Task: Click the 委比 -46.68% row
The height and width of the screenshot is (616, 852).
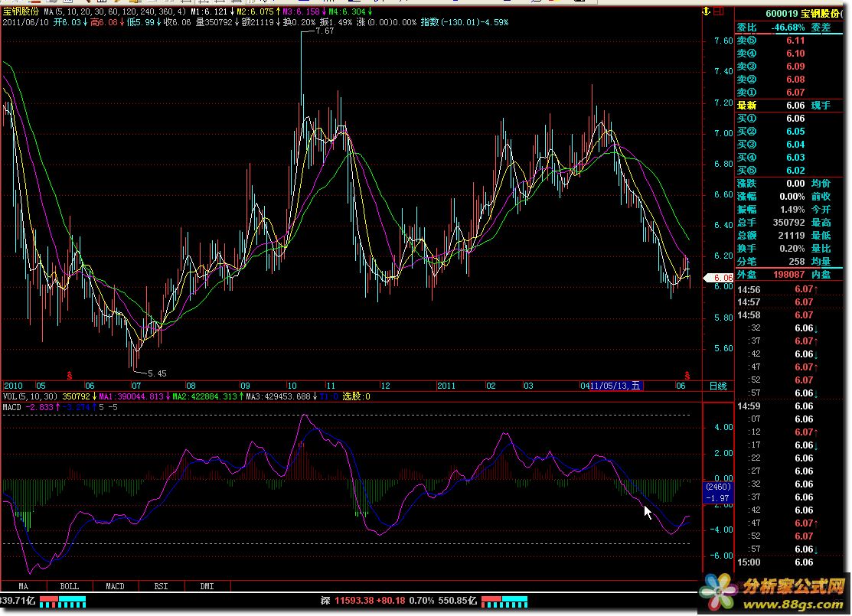Action: click(771, 28)
